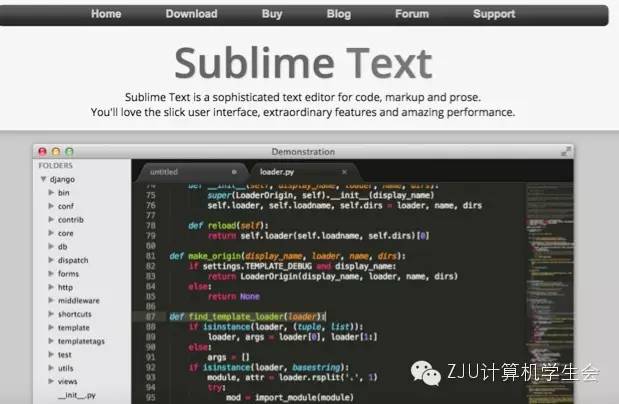
Task: Open the Home page link
Action: coord(106,14)
